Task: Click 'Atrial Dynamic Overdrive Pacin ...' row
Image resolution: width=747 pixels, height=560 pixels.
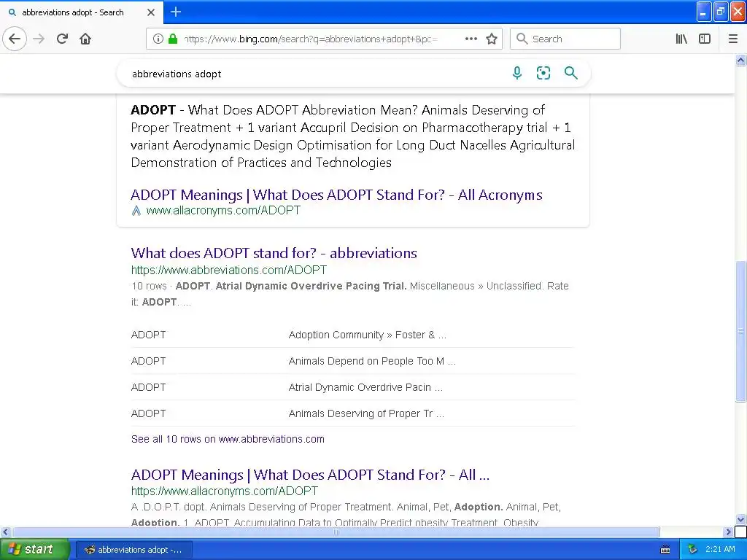Action: (x=352, y=387)
